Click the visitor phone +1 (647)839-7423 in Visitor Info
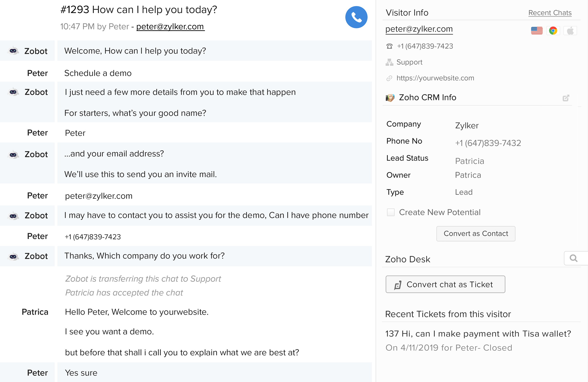 click(x=425, y=46)
